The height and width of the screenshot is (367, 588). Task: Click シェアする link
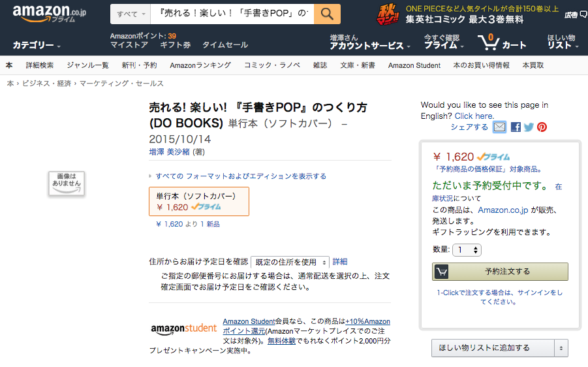click(469, 127)
